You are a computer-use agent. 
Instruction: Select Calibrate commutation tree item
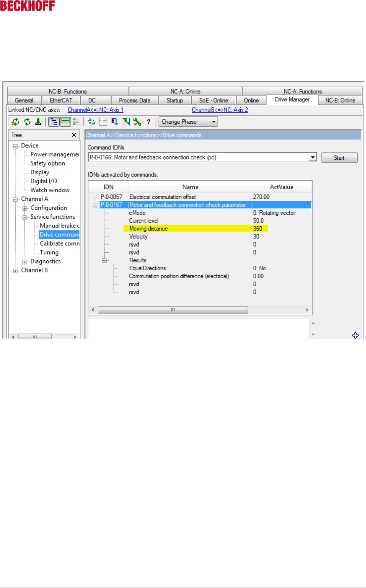pyautogui.click(x=59, y=244)
